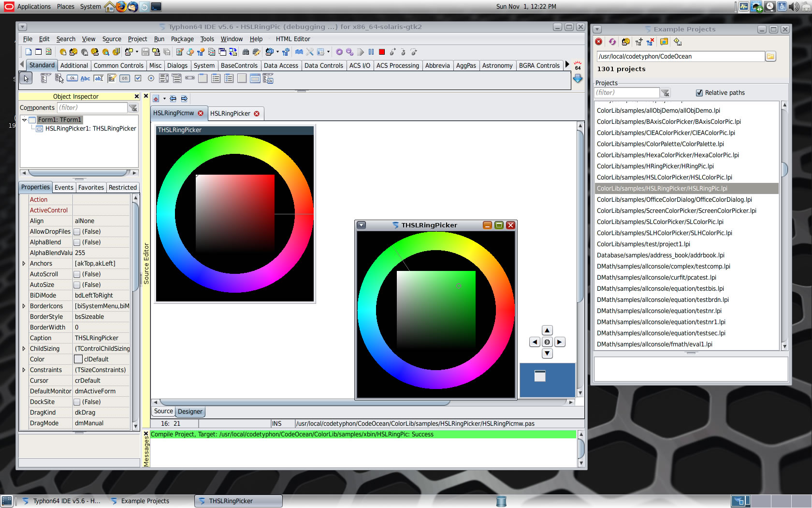Viewport: 812px width, 508px height.
Task: Click the Color property clDefault swatch
Action: [78, 359]
